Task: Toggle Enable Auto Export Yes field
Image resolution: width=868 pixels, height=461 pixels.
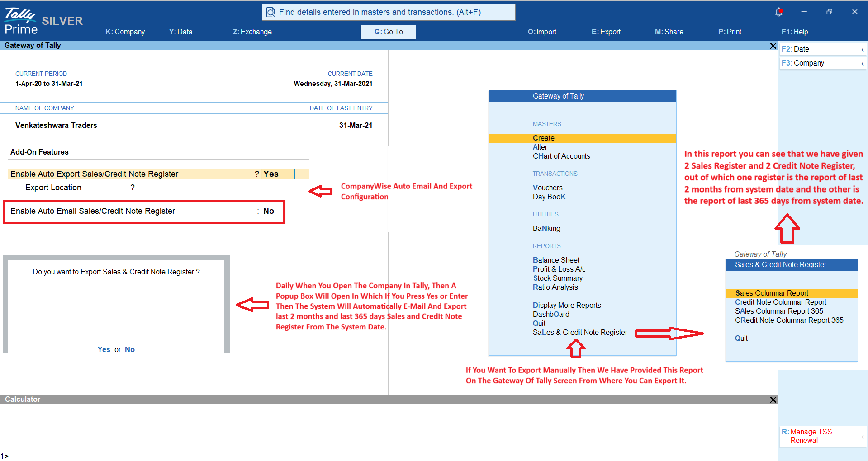Action: [x=278, y=174]
